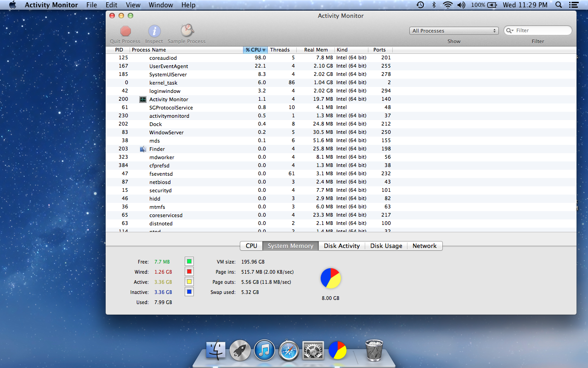Sort by Ports column header
Screen dimensions: 588x368
[380, 50]
